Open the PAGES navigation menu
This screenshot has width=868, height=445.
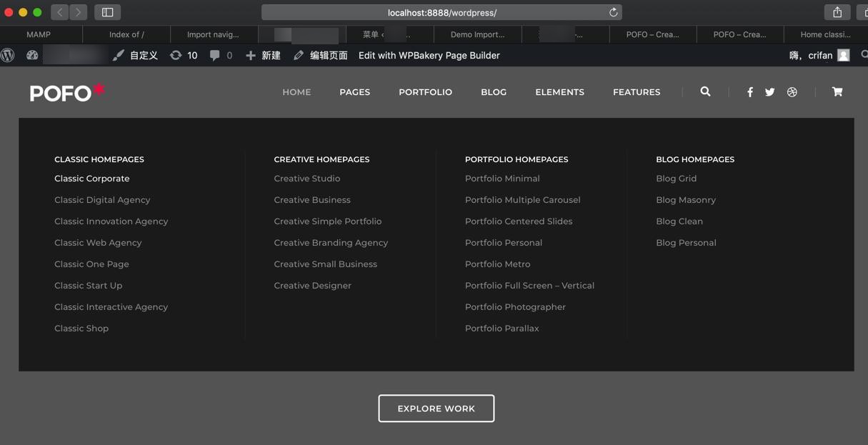point(354,92)
